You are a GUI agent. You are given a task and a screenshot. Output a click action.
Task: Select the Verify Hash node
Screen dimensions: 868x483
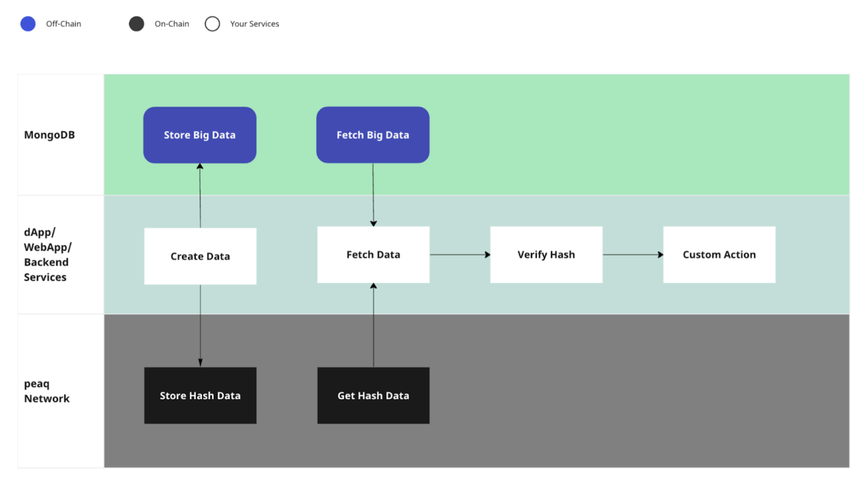tap(546, 254)
